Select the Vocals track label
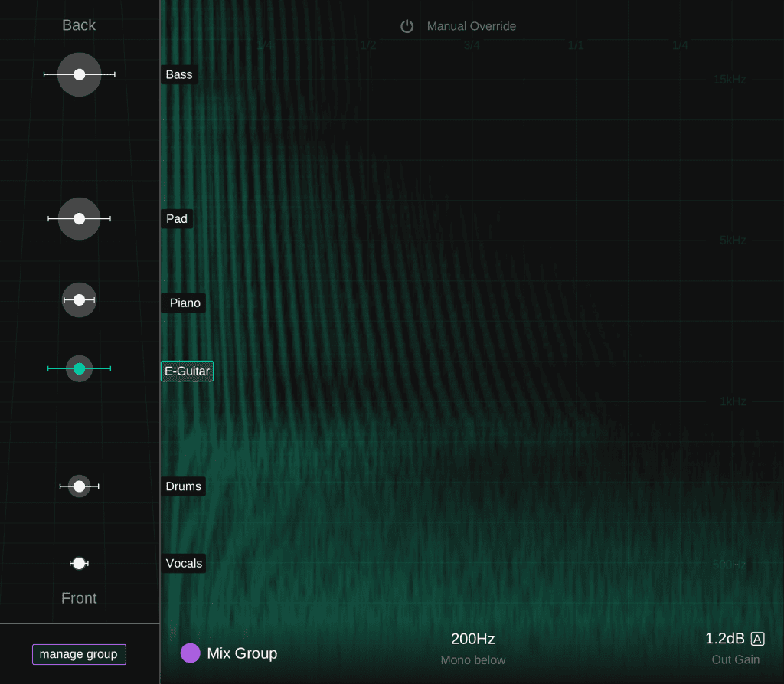This screenshot has height=684, width=784. coord(184,563)
